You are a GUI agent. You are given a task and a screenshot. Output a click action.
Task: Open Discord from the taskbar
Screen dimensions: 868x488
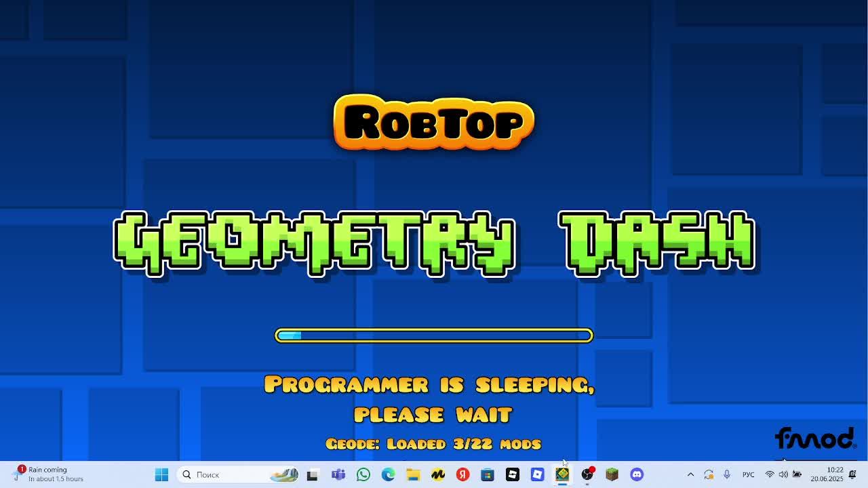[x=637, y=474]
